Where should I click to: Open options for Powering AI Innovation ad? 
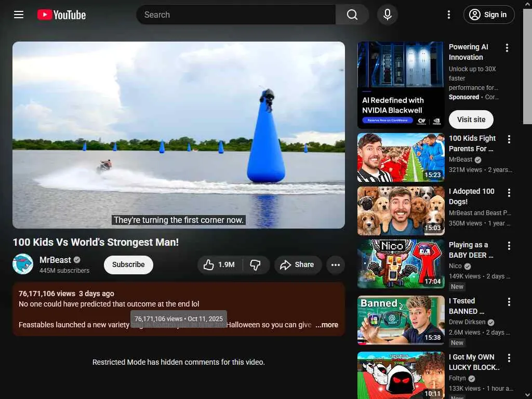(x=507, y=48)
